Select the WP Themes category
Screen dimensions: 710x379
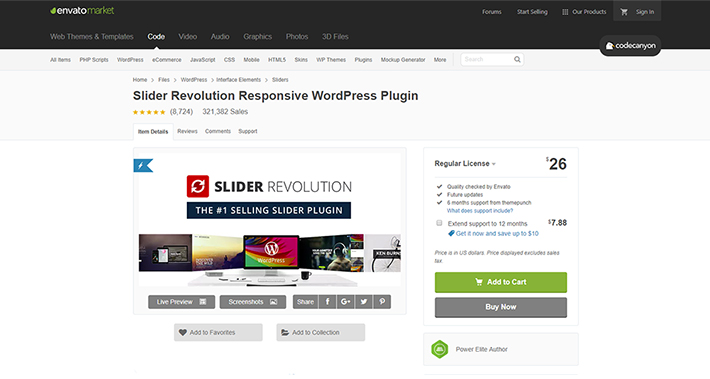[x=331, y=60]
